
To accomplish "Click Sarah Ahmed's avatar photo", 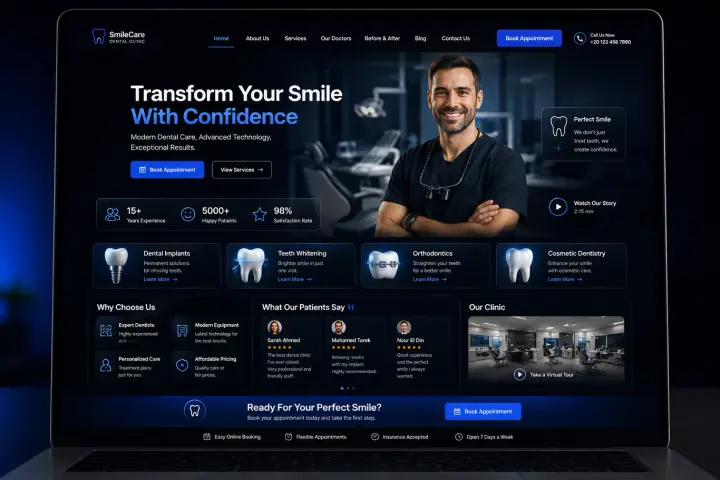I will (275, 327).
